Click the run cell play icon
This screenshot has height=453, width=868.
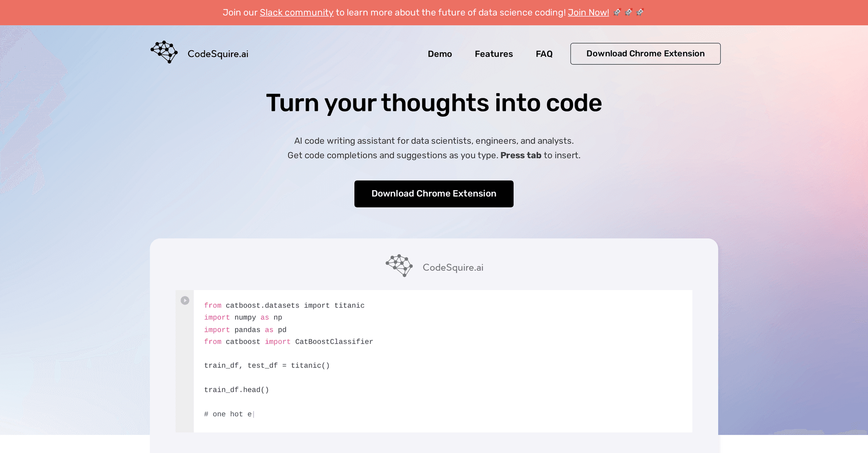(185, 300)
